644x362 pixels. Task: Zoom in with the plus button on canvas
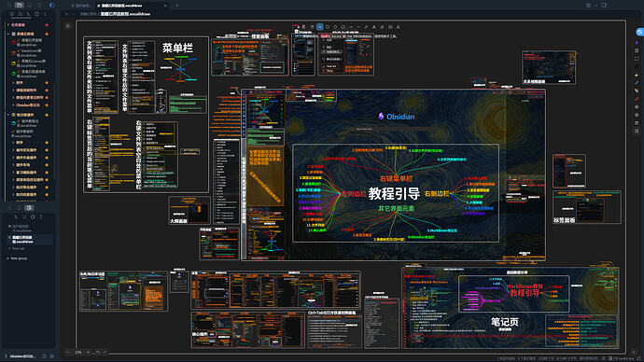pyautogui.click(x=88, y=352)
